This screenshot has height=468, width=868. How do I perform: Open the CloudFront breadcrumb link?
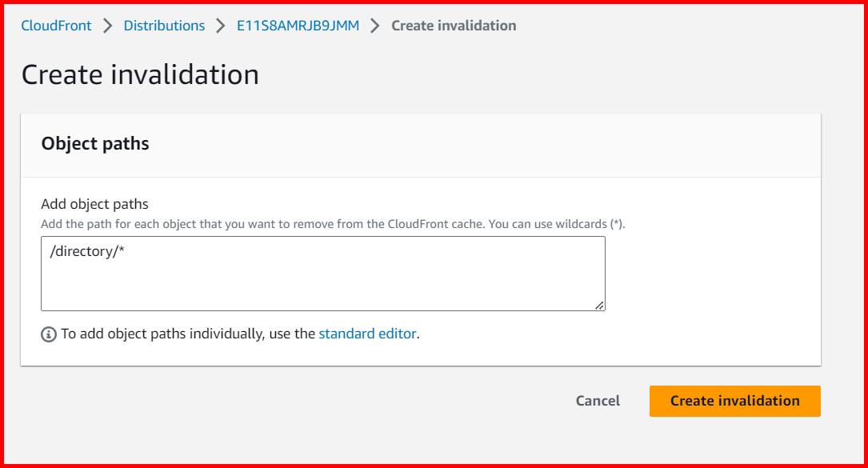point(55,25)
